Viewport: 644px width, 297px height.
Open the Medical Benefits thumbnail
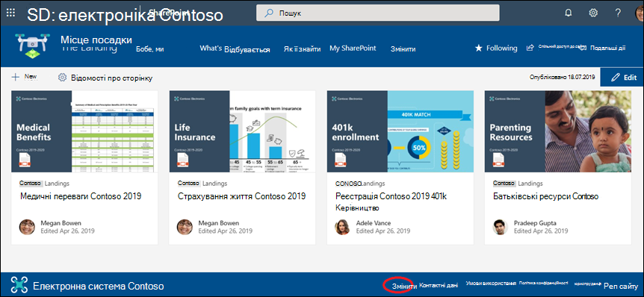(84, 131)
